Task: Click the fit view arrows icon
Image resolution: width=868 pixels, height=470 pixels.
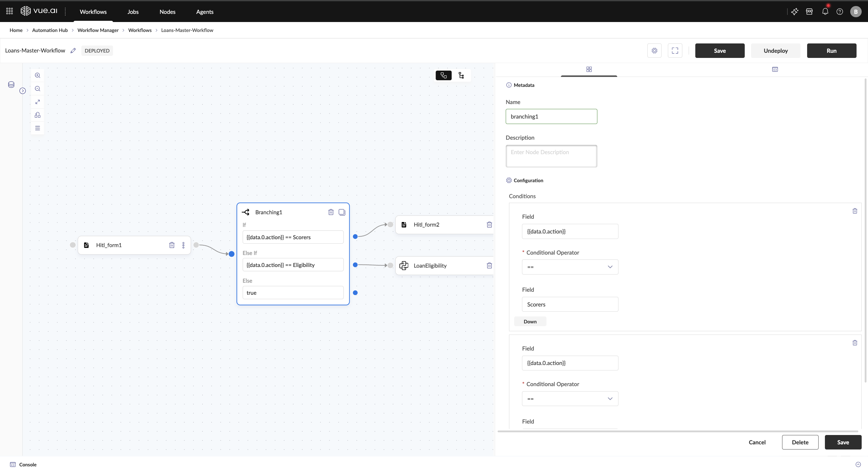Action: (37, 102)
